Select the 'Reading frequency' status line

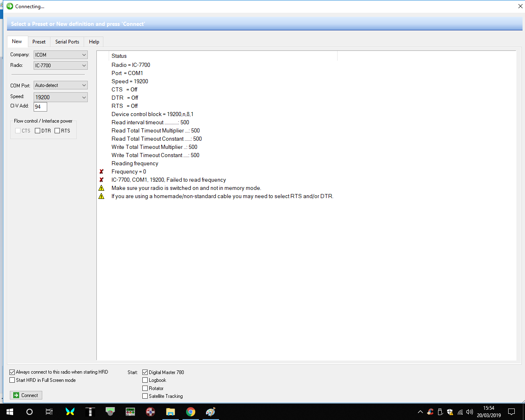(135, 163)
